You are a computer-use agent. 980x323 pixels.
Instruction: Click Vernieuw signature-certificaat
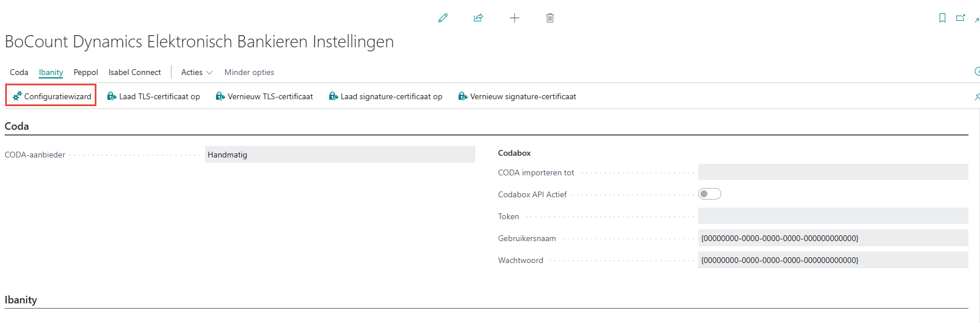(x=517, y=96)
